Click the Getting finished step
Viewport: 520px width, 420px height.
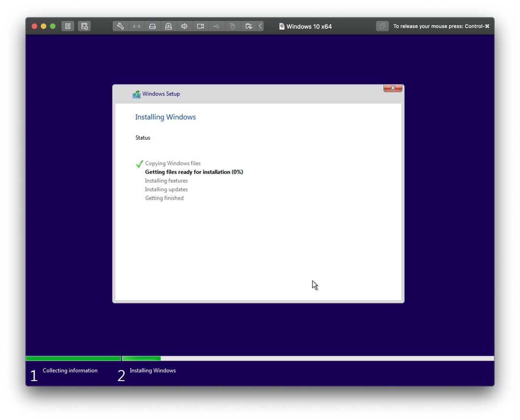pyautogui.click(x=164, y=198)
